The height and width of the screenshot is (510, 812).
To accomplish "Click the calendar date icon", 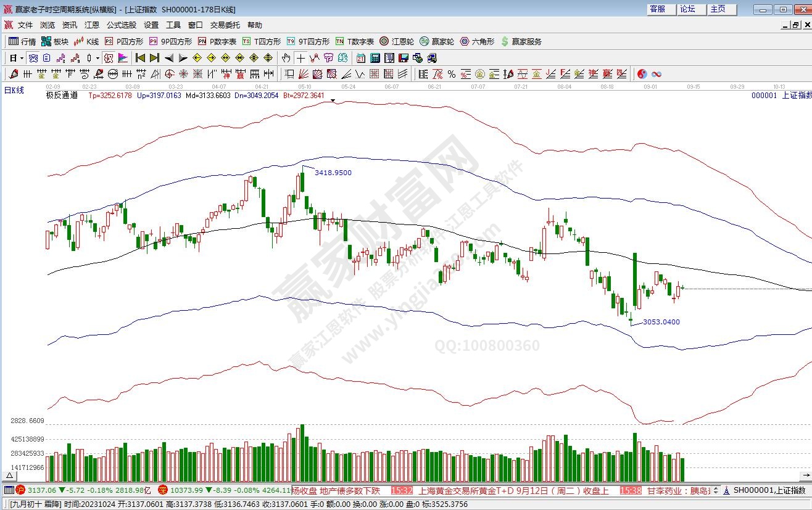I will click(x=361, y=58).
